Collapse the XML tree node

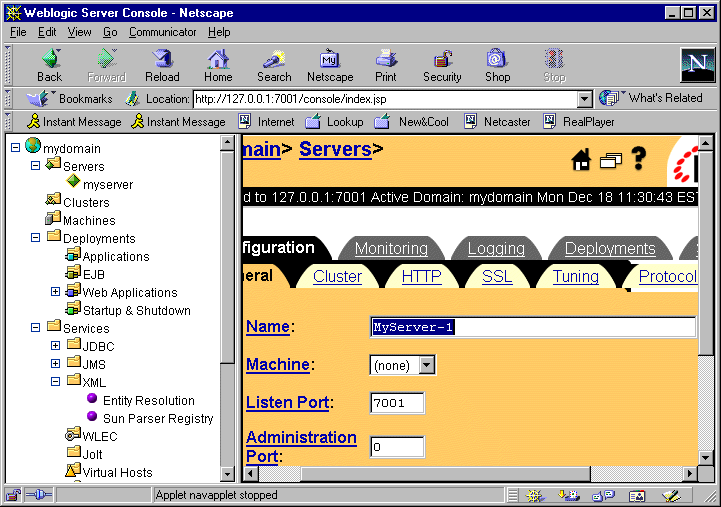55,382
